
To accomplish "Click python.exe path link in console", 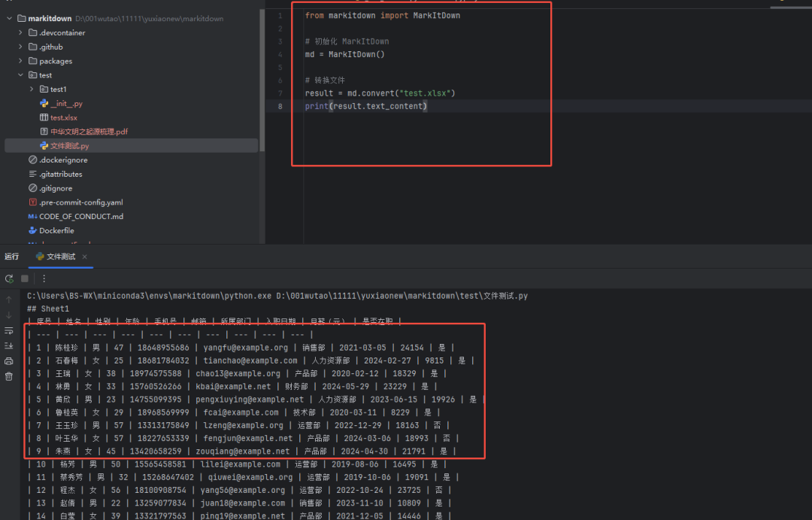I will tap(149, 296).
